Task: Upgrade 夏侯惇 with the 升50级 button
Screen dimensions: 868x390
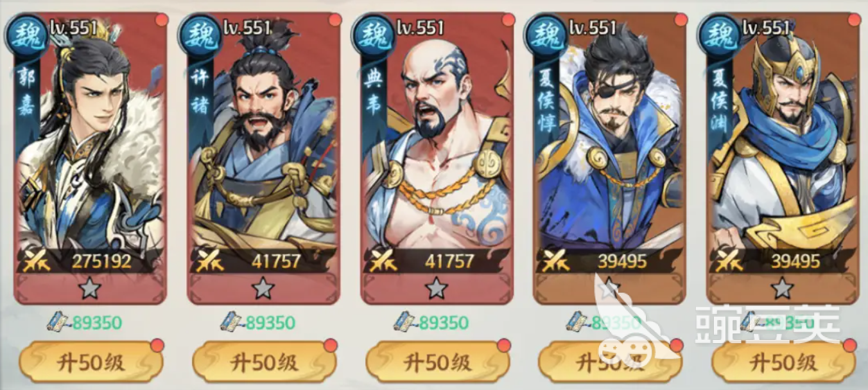Action: (610, 362)
